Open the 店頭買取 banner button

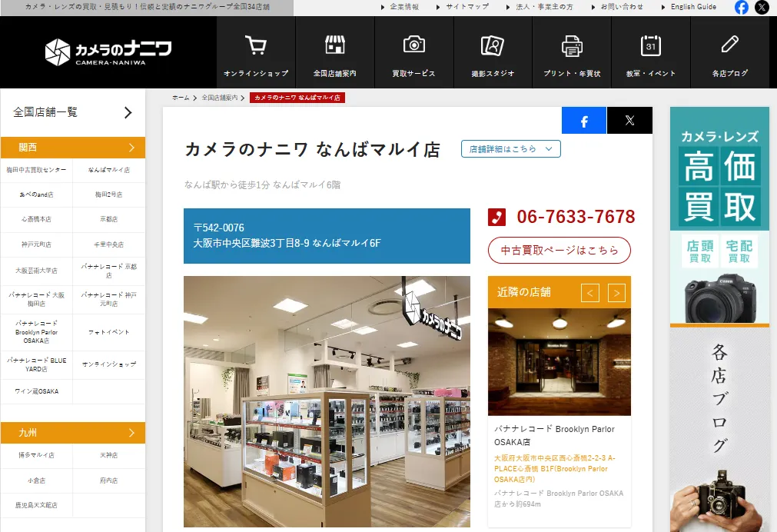[699, 251]
